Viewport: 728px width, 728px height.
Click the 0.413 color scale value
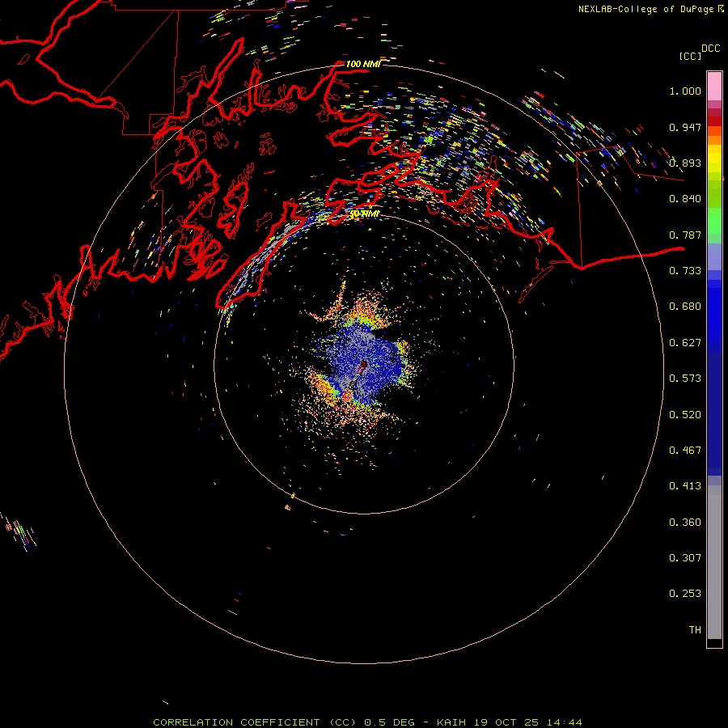pos(685,486)
